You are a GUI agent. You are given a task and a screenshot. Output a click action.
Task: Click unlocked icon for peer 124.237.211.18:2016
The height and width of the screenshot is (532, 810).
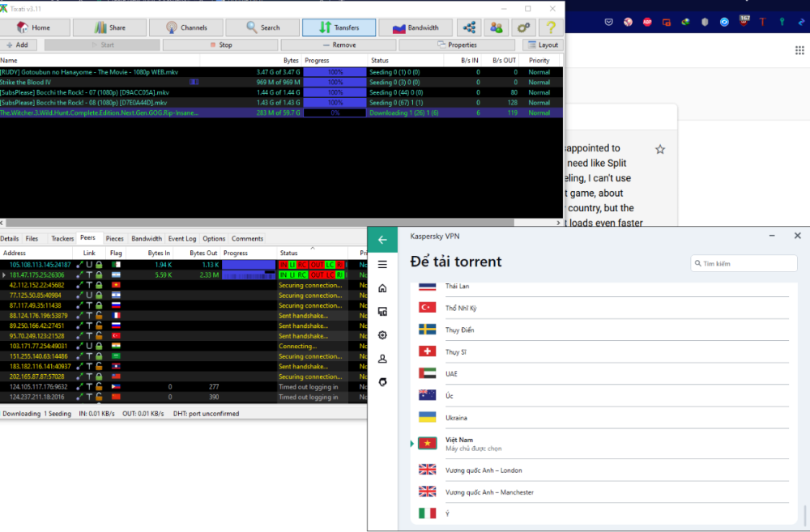[99, 397]
